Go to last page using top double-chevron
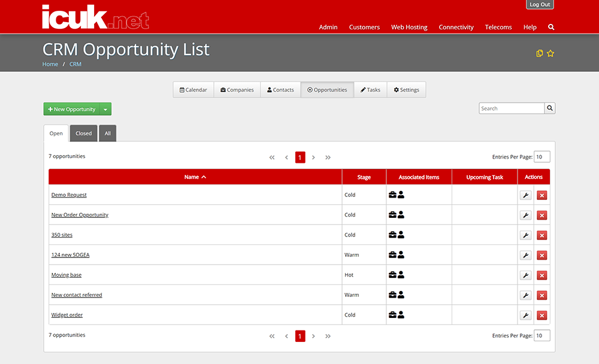 point(328,157)
